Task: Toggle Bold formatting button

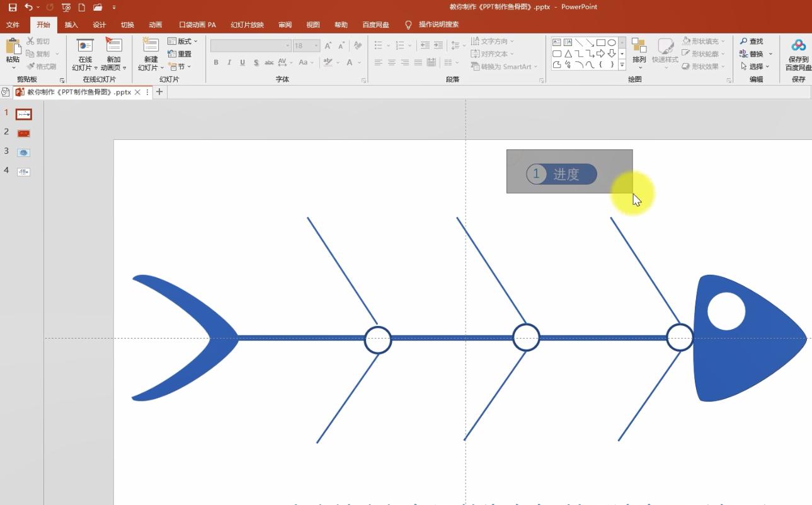Action: click(216, 62)
